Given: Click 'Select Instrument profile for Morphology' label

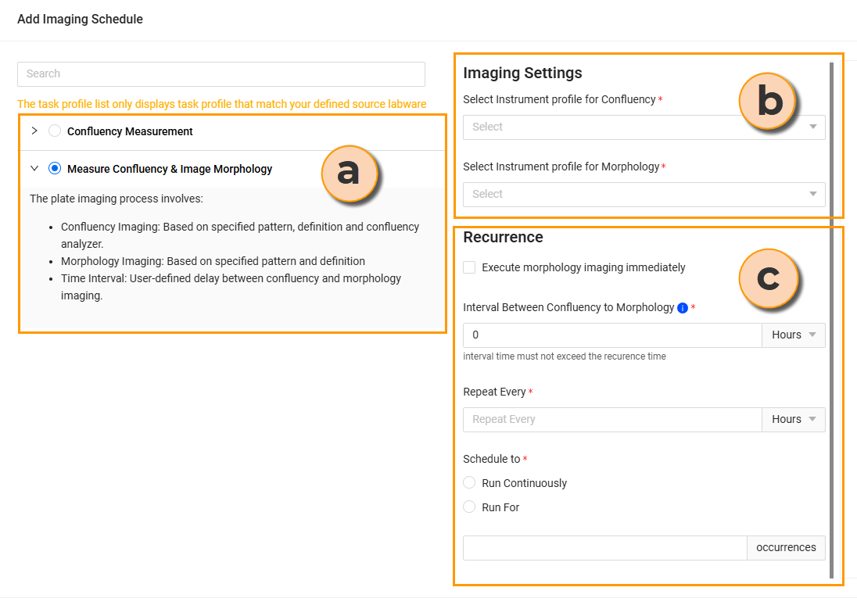Looking at the screenshot, I should click(x=561, y=167).
